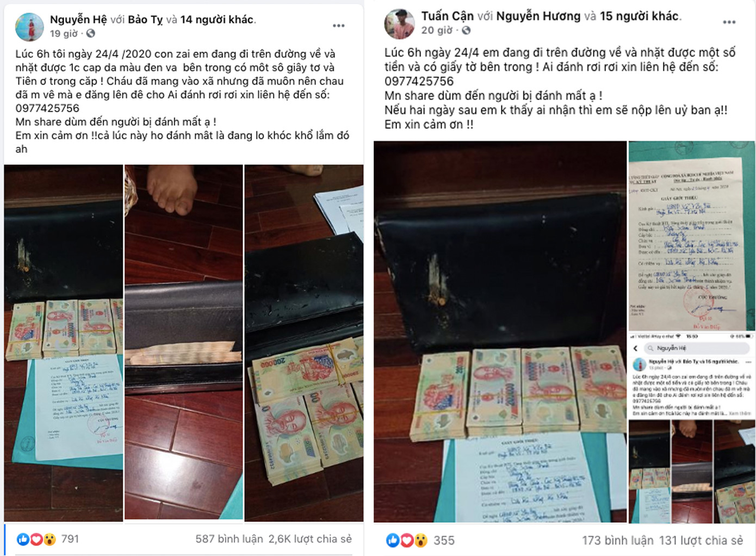Screen dimensions: 756x556
Task: Open Tuấn Cận's profile avatar
Action: 399,24
